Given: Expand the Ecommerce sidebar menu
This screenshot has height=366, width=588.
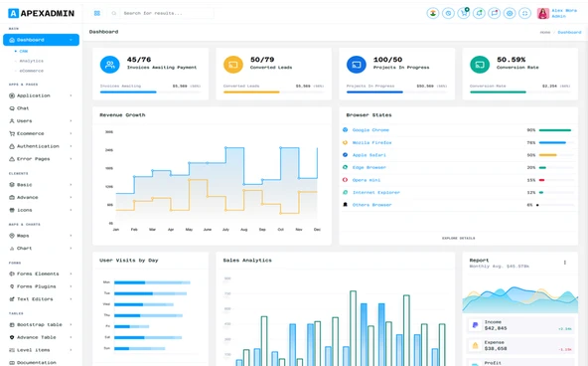Looking at the screenshot, I should (42, 133).
